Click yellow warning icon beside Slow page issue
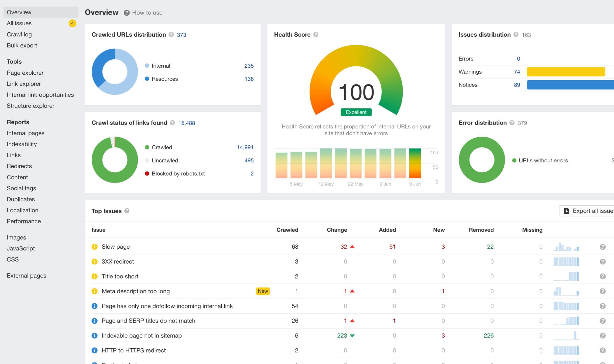614x364 pixels. [x=94, y=247]
